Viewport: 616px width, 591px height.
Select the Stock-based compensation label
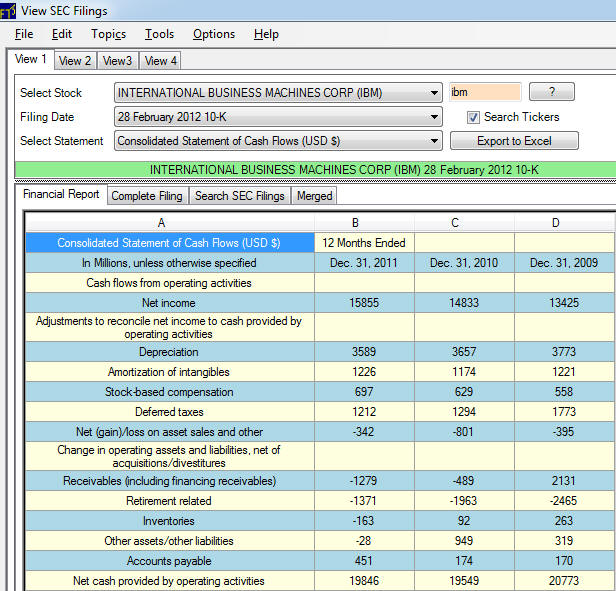[x=170, y=392]
